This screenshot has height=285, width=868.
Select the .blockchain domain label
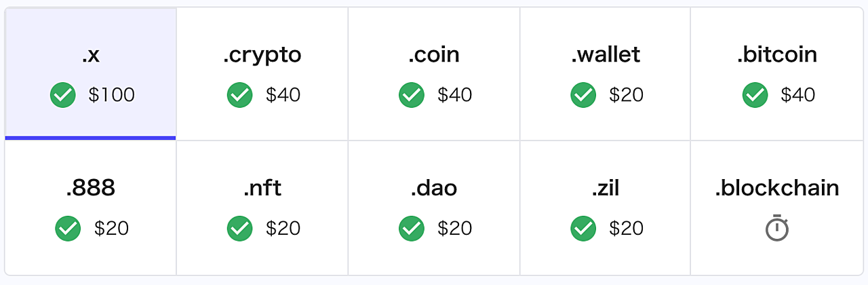point(777,188)
